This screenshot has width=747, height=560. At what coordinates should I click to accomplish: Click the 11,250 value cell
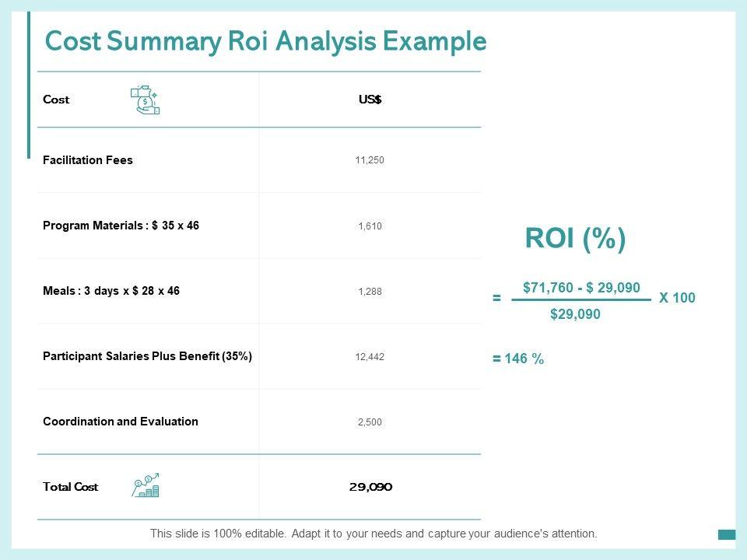(x=370, y=160)
